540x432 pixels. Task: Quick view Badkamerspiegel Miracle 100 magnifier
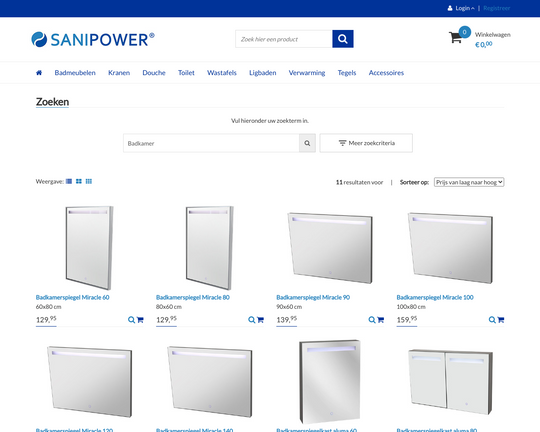(492, 320)
